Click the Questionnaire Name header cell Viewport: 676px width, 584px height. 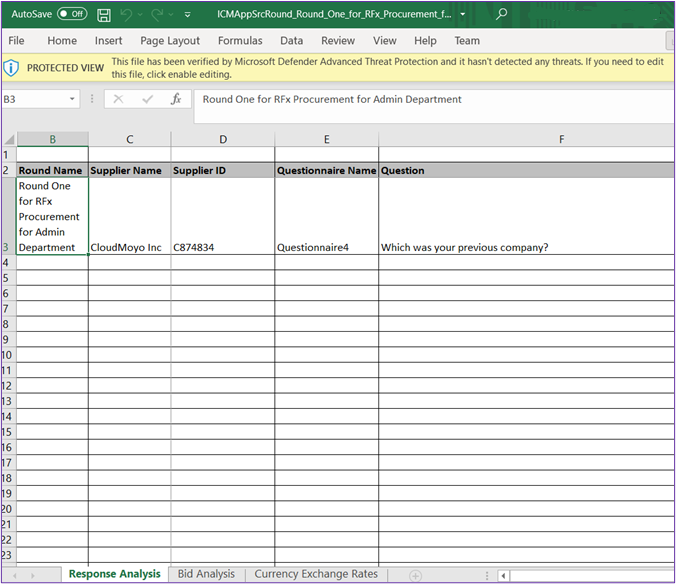pyautogui.click(x=326, y=170)
